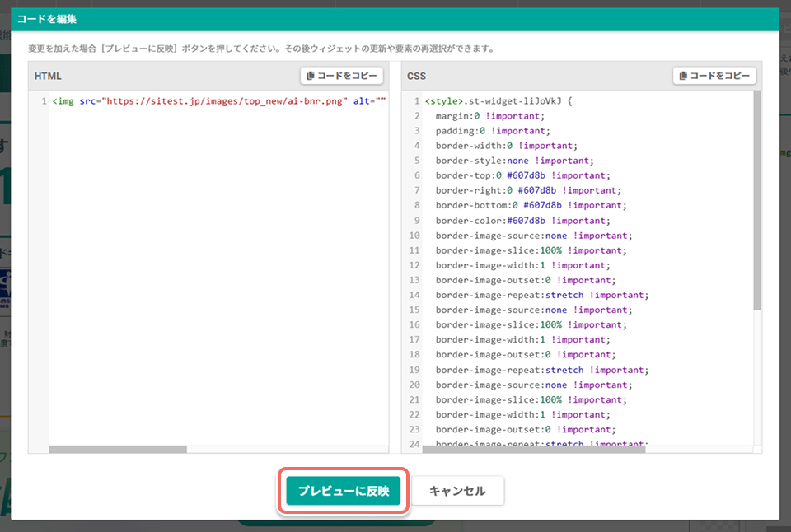Image resolution: width=791 pixels, height=532 pixels.
Task: Click the copy icon in HTML panel header
Action: (311, 76)
